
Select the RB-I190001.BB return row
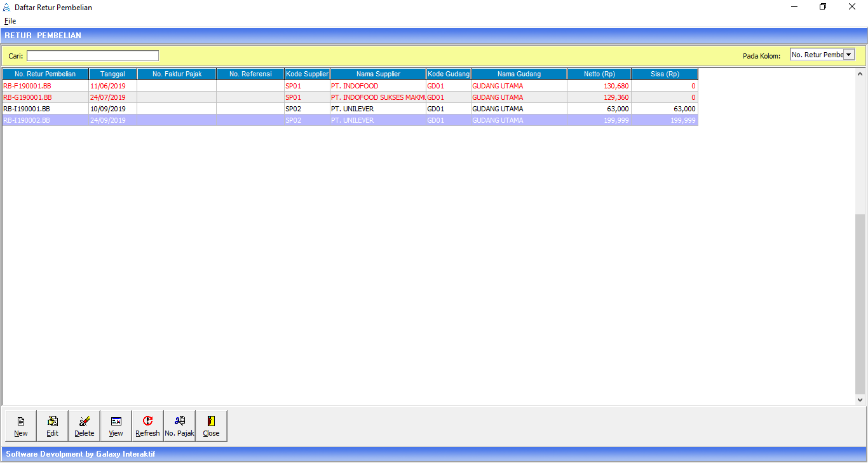(x=44, y=109)
